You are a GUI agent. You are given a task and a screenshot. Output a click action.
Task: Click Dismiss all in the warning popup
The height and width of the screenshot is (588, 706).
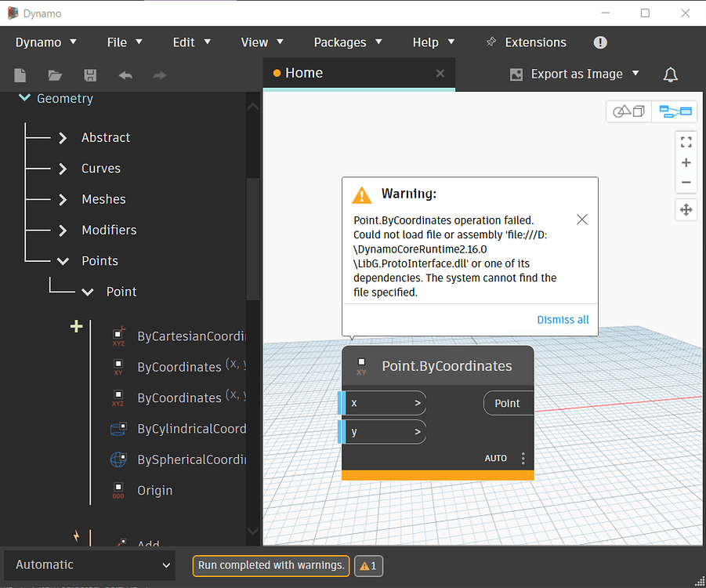pyautogui.click(x=563, y=319)
